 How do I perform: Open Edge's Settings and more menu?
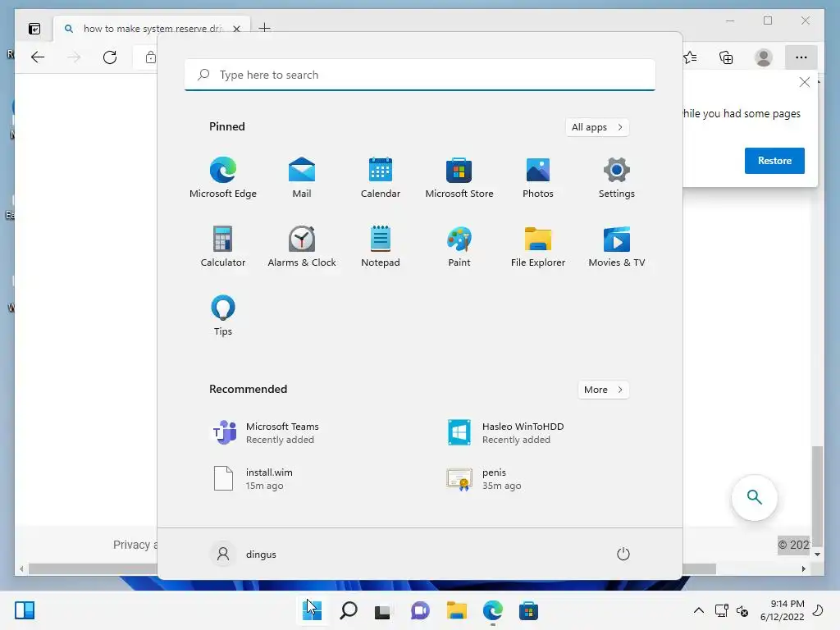pos(801,57)
